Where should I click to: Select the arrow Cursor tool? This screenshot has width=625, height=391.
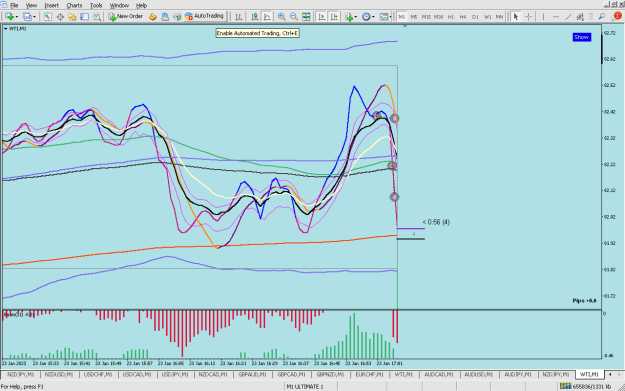(516, 16)
